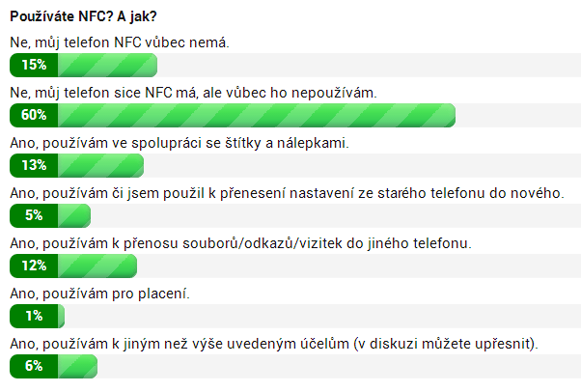
Task: Click the 1% result bar
Action: pyautogui.click(x=37, y=316)
